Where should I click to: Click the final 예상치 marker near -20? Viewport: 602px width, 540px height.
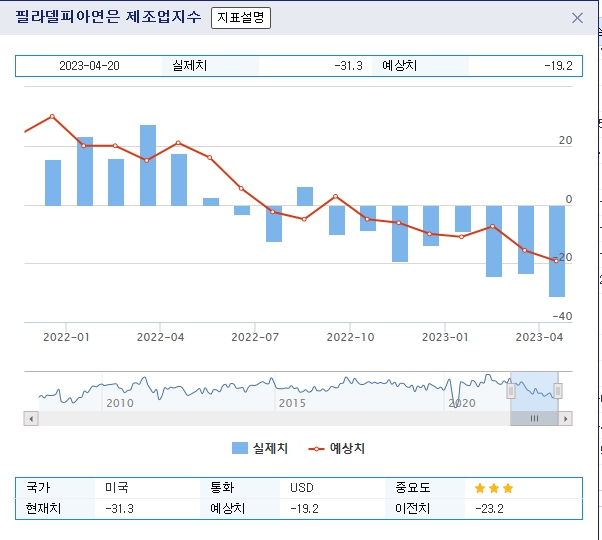pyautogui.click(x=556, y=261)
